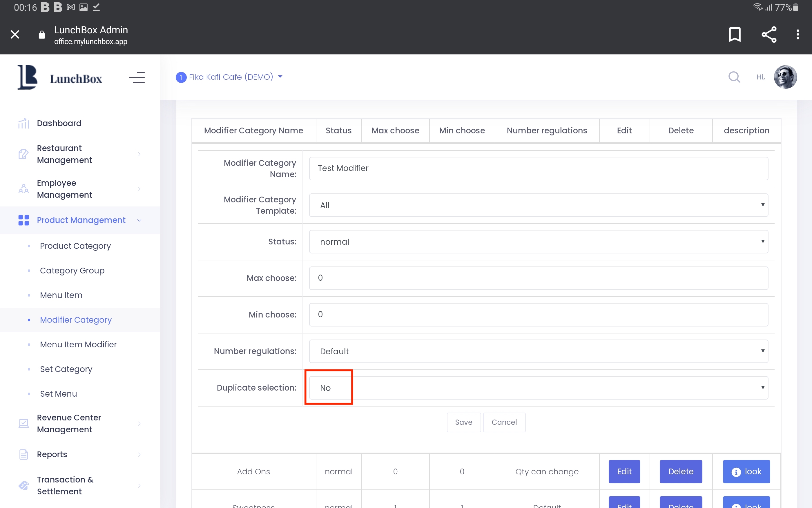Go to Set Category in sidebar
Screen dimensions: 812x508
click(x=66, y=369)
